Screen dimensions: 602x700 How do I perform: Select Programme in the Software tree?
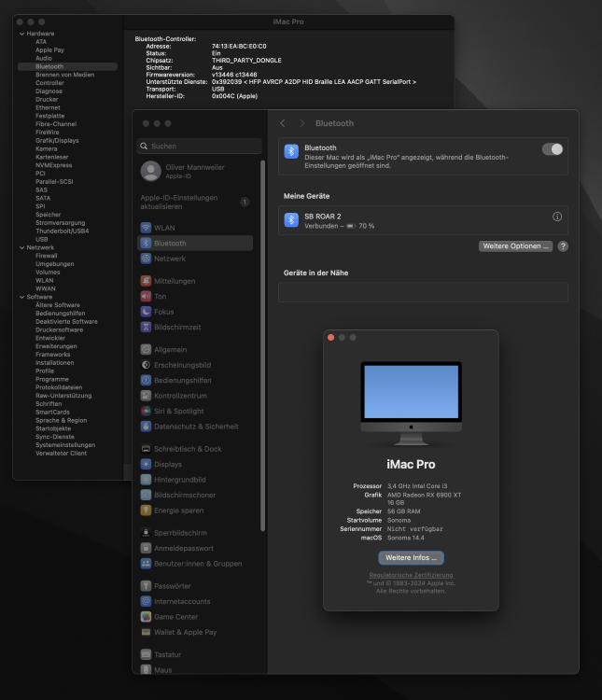(x=52, y=380)
